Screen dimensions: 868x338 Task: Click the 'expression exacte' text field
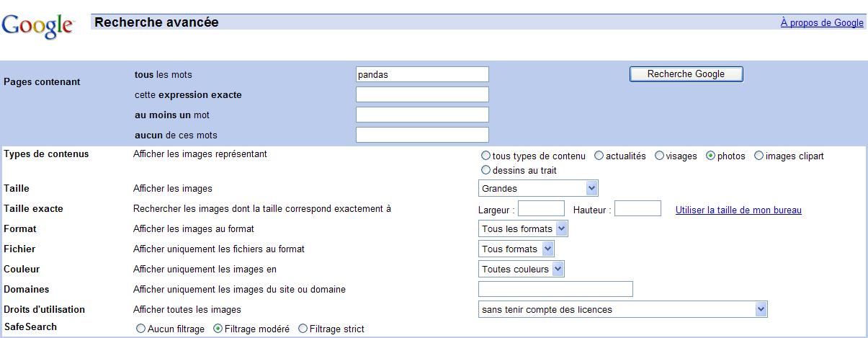[x=422, y=94]
